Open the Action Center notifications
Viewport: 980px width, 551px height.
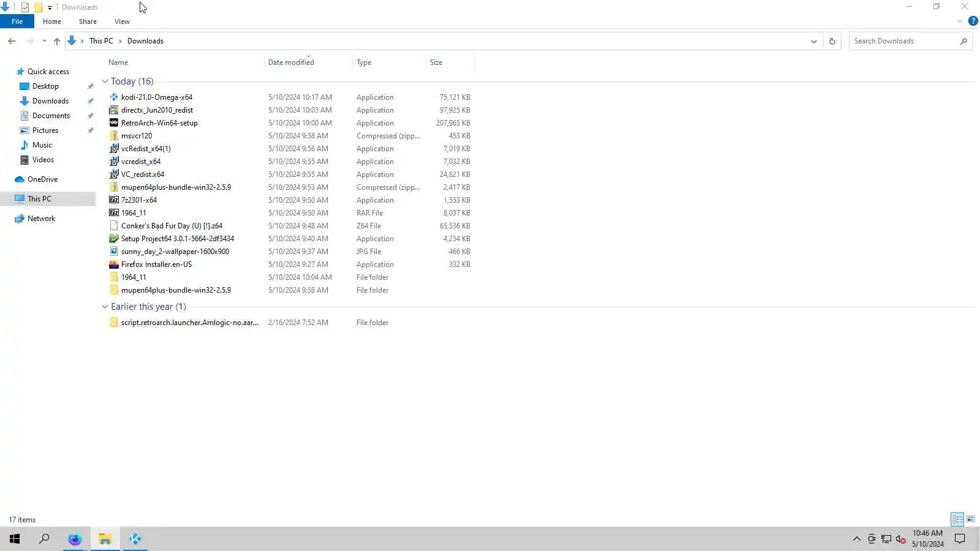pos(960,539)
